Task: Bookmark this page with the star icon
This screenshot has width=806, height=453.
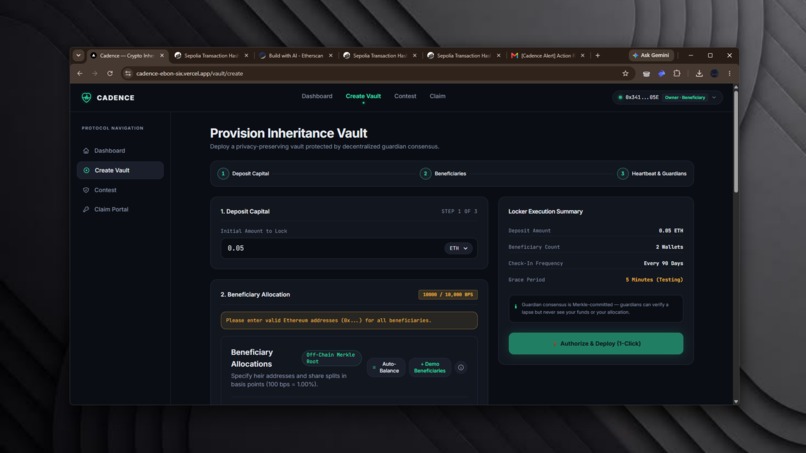Action: coord(625,74)
